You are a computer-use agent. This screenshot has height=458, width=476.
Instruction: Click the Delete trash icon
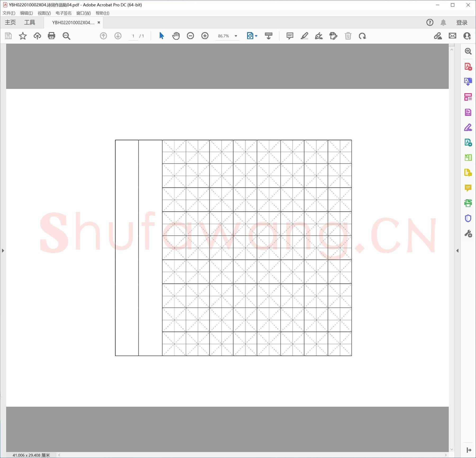tap(348, 36)
